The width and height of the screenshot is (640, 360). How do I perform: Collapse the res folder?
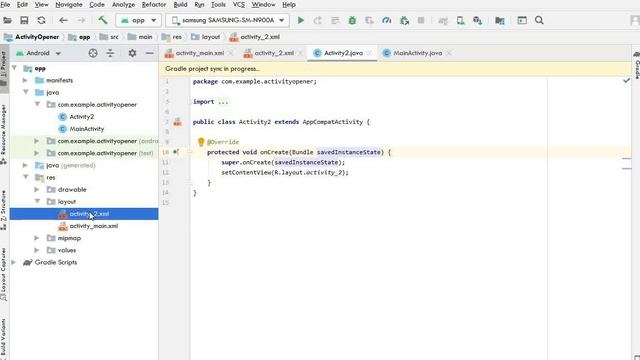click(26, 177)
